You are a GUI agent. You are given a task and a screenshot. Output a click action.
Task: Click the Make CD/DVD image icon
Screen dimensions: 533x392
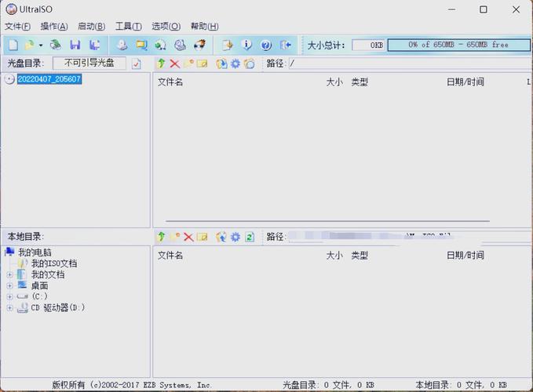[122, 45]
